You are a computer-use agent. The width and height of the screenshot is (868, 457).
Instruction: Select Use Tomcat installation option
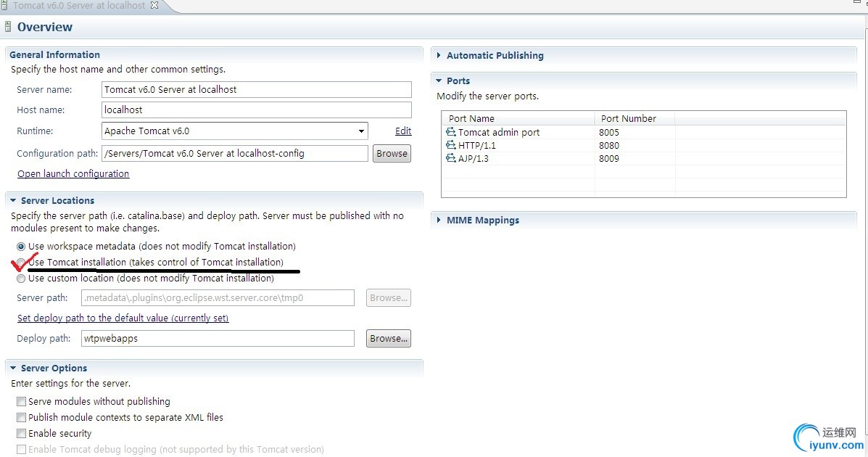[x=21, y=262]
